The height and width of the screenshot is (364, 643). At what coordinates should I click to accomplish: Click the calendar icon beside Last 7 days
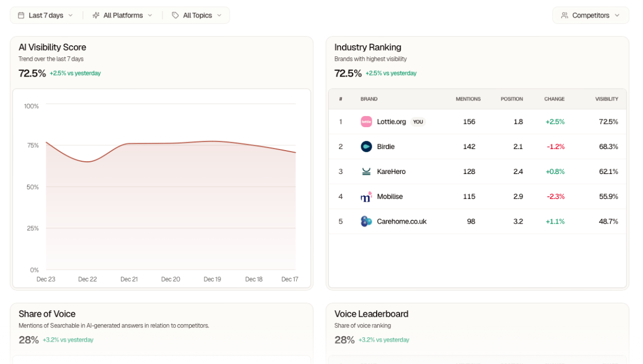tap(21, 15)
